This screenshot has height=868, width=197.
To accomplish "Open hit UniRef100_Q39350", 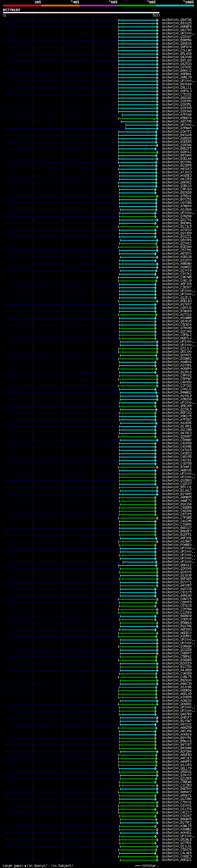I will click(x=177, y=101).
